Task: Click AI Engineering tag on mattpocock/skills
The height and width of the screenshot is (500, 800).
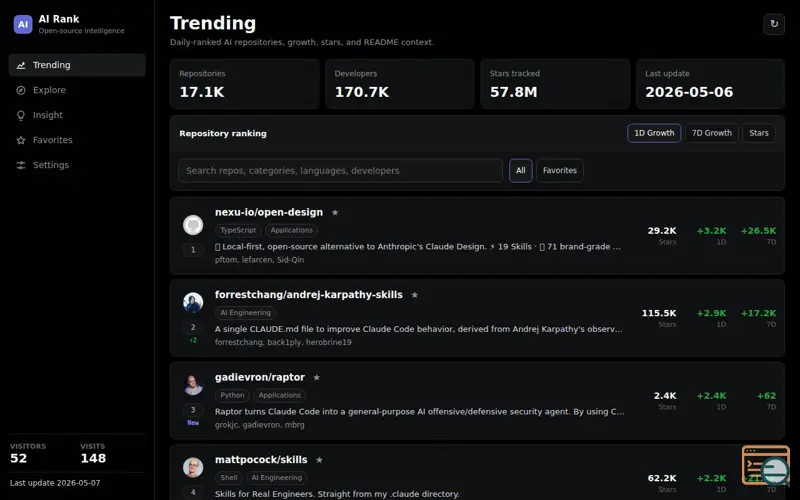Action: (277, 478)
